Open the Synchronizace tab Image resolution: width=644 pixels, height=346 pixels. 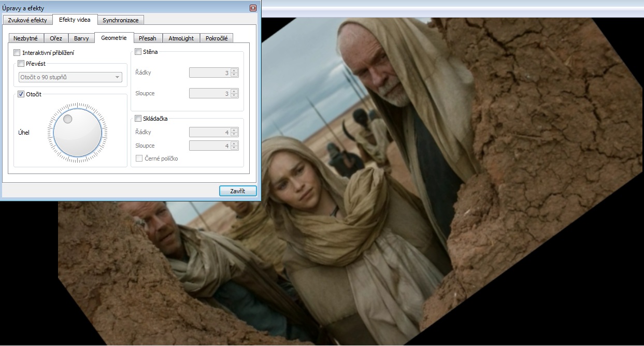click(120, 20)
